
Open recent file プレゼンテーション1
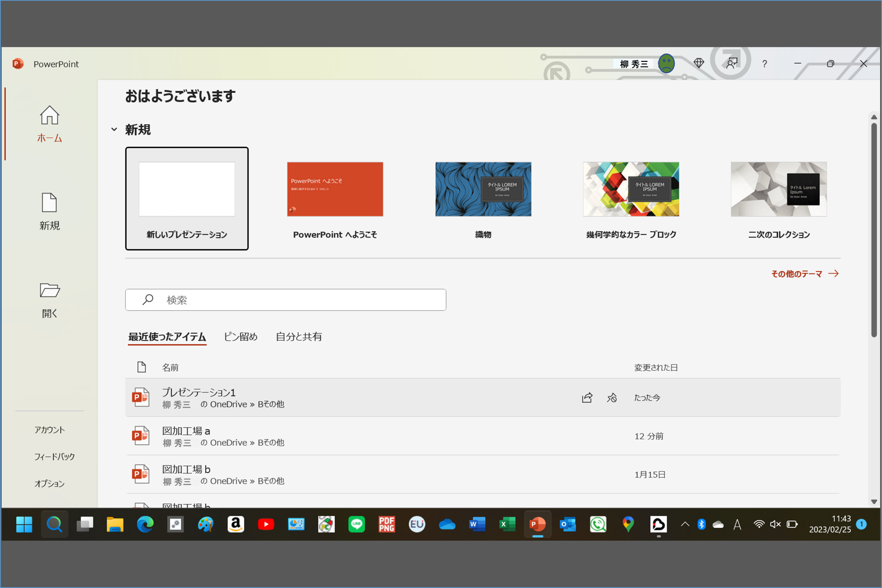click(483, 398)
